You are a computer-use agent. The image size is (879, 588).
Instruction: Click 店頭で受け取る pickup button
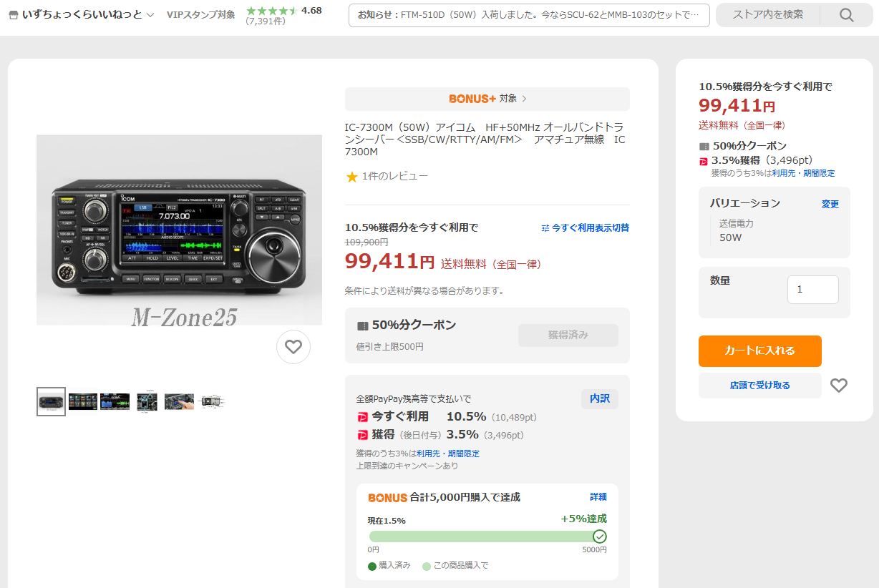coord(760,386)
